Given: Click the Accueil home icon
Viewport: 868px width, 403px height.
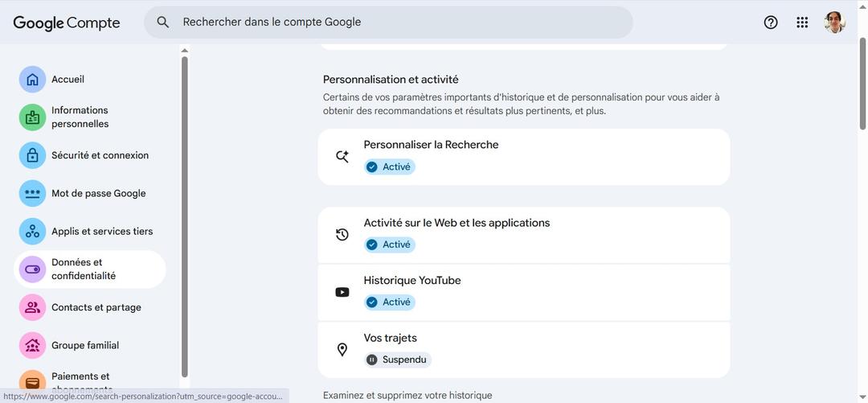Looking at the screenshot, I should [x=32, y=80].
